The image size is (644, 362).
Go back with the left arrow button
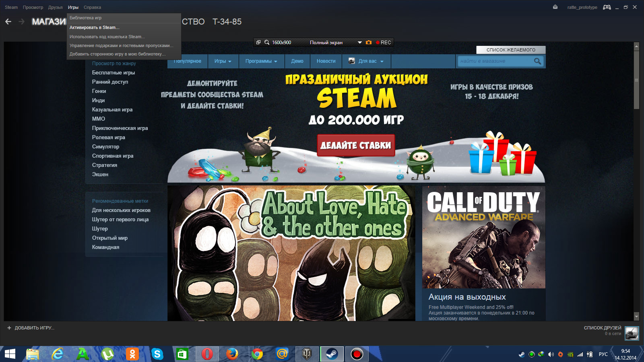coord(8,22)
